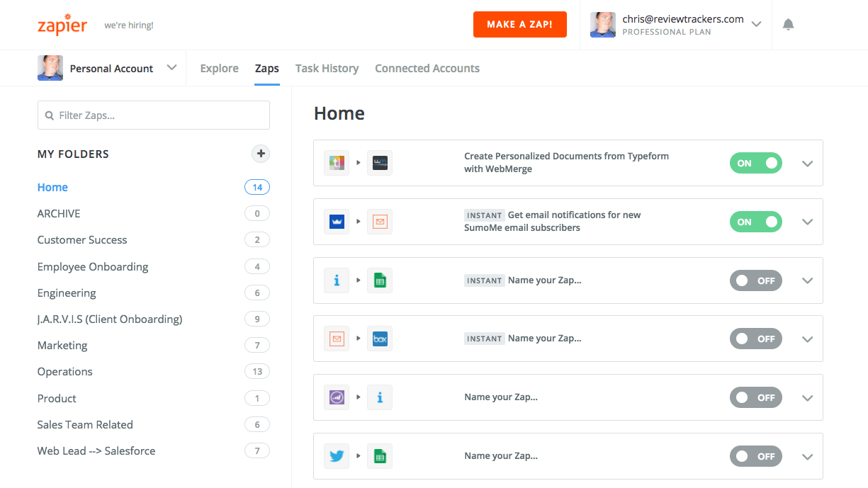Click the SumoMe crown app icon
Screen dimensions: 868x488
tap(337, 222)
